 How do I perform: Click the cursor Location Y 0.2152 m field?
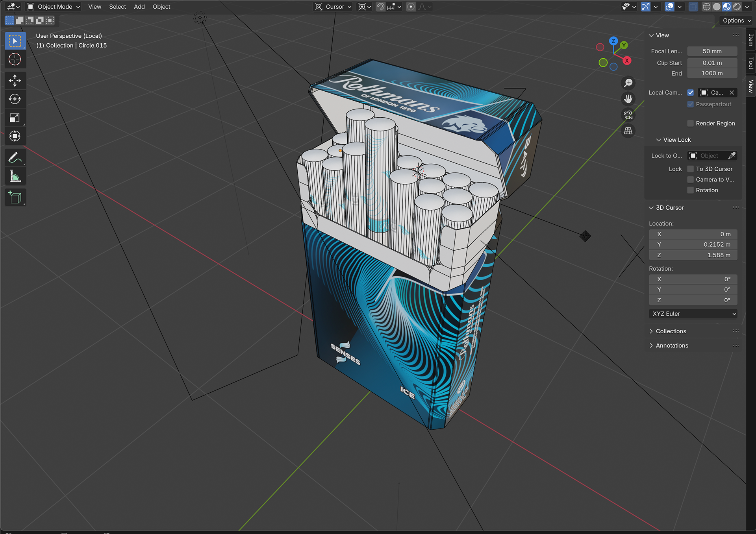point(693,244)
